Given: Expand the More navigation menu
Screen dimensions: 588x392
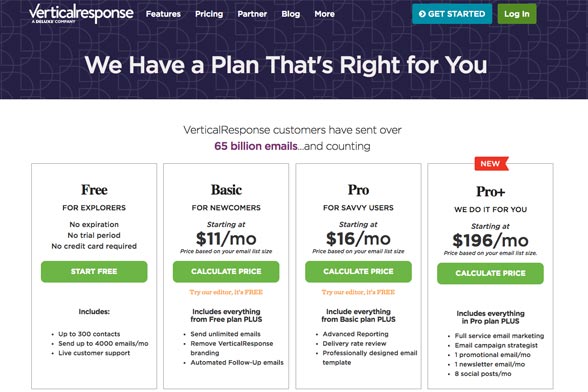Looking at the screenshot, I should point(324,14).
